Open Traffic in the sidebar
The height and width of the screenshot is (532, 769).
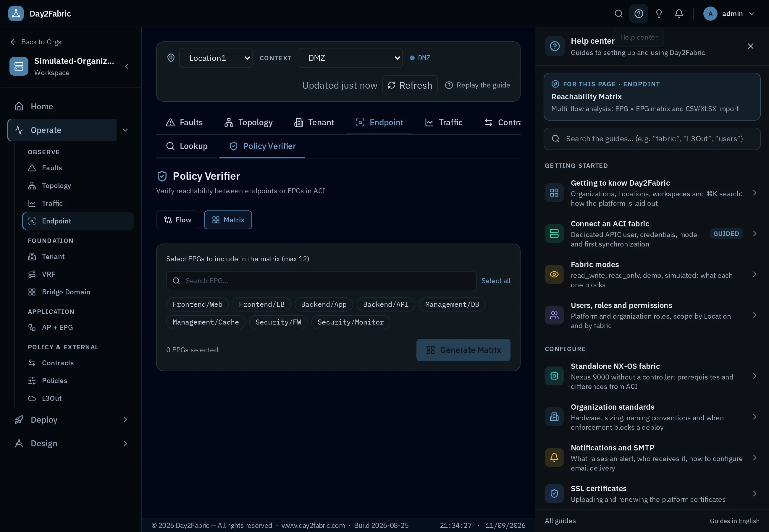(x=78, y=203)
